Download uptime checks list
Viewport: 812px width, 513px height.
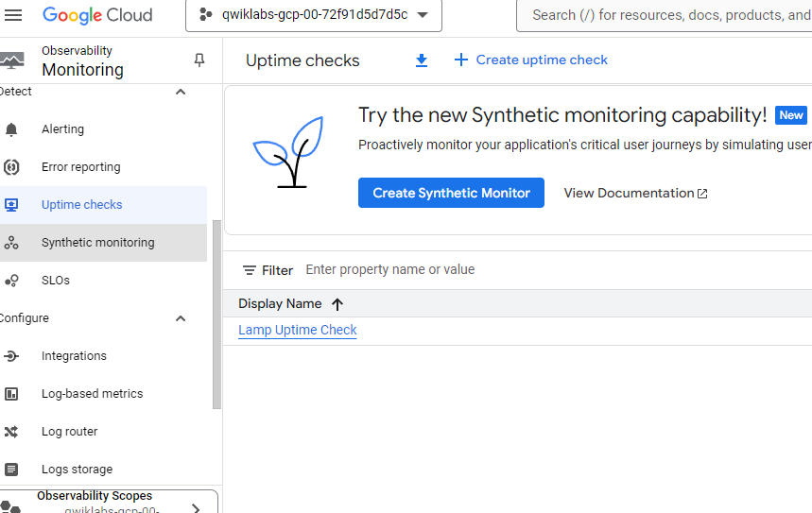422,60
